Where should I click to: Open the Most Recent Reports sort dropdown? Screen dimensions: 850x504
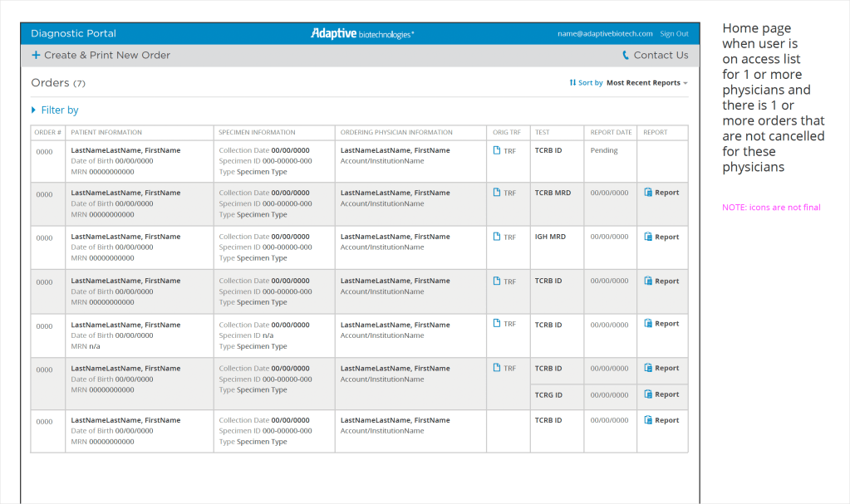(x=643, y=83)
